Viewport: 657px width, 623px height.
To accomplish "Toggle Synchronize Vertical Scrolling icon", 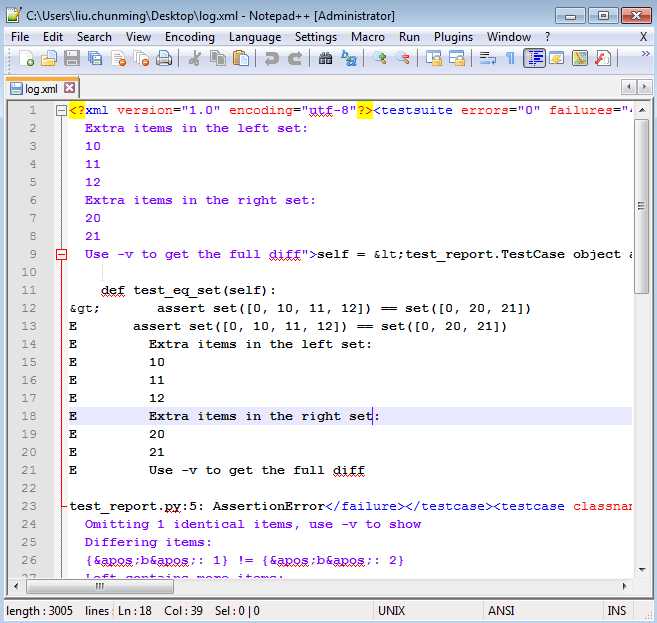I will [434, 58].
